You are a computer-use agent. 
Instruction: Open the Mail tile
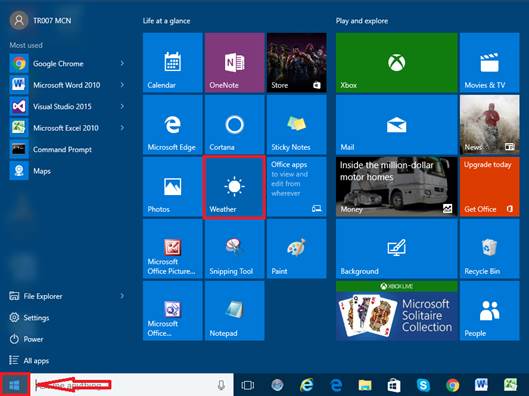[396, 124]
